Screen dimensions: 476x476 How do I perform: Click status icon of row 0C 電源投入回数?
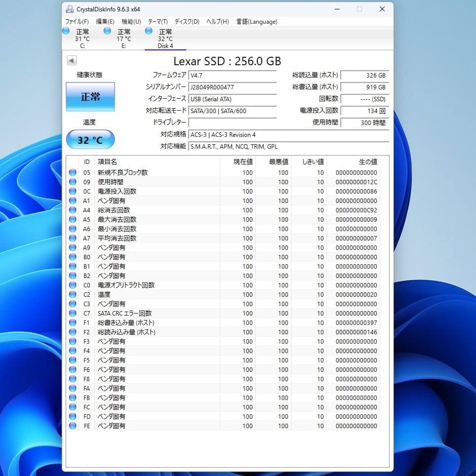pyautogui.click(x=73, y=191)
